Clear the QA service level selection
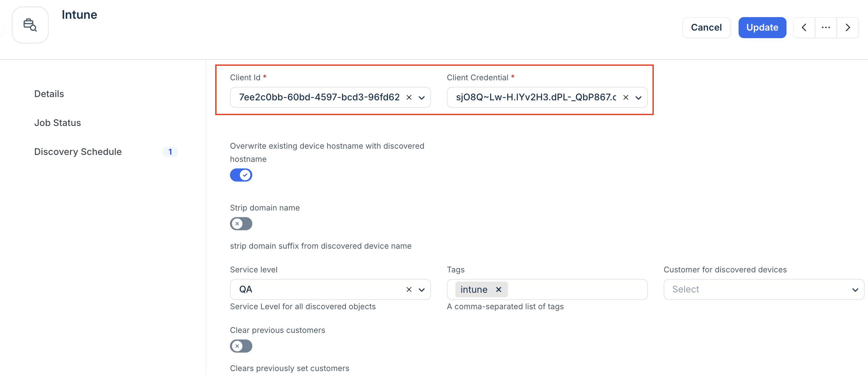The width and height of the screenshot is (868, 375). coord(409,289)
